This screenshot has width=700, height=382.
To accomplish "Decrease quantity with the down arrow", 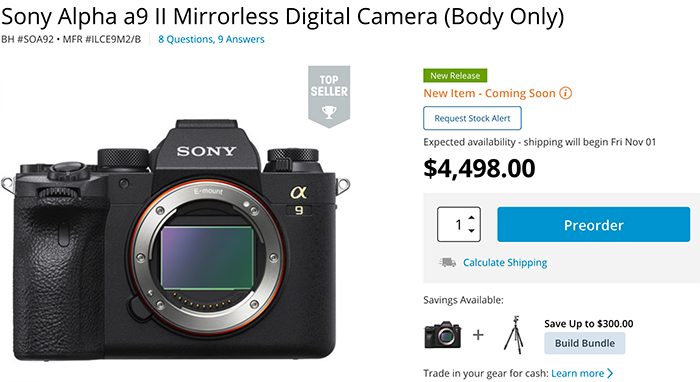I will click(x=471, y=231).
